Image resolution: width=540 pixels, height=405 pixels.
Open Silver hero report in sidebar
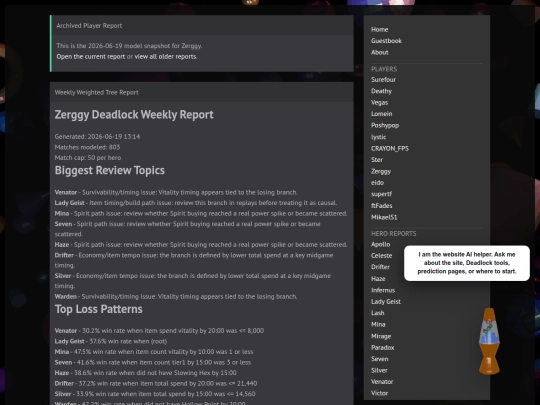click(x=379, y=370)
